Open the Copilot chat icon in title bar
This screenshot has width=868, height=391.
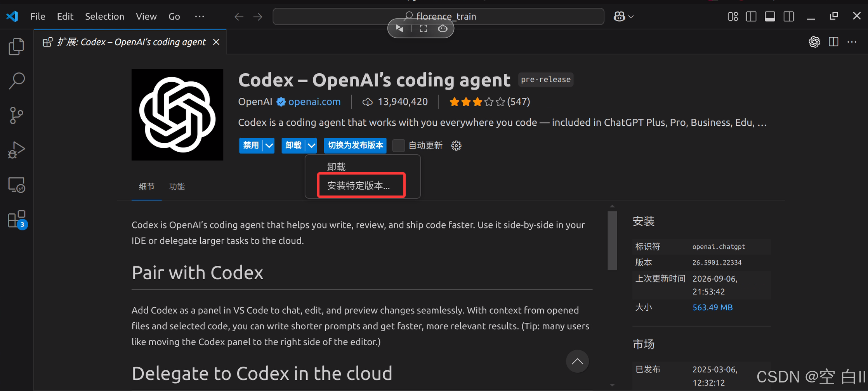pos(619,16)
